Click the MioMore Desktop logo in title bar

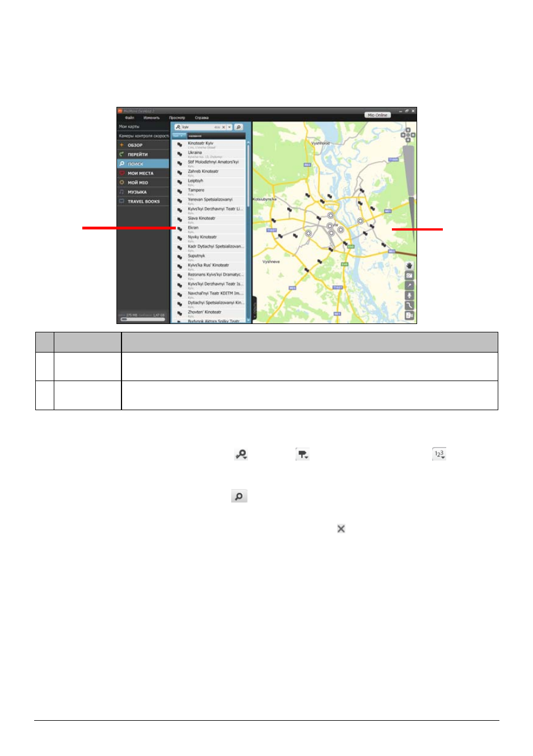tap(120, 111)
